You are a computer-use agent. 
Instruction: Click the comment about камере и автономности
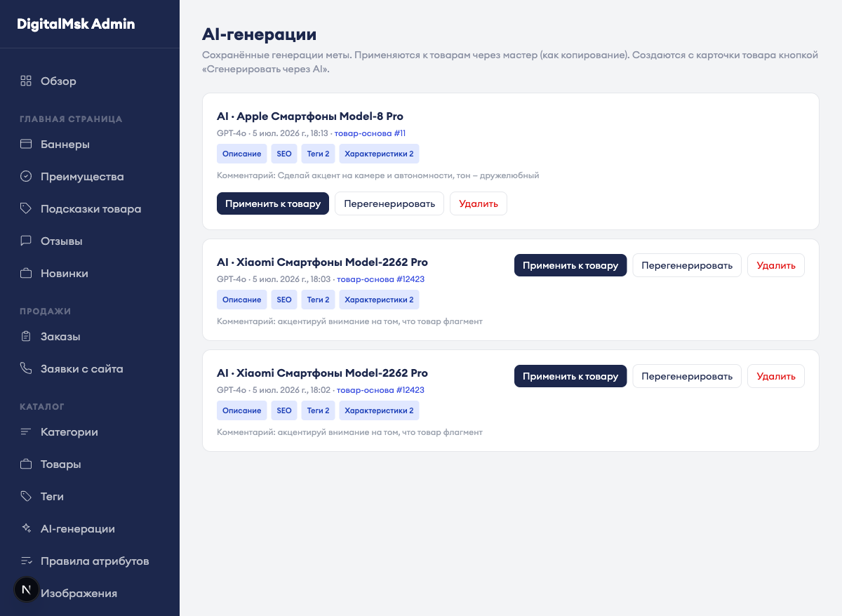[378, 175]
